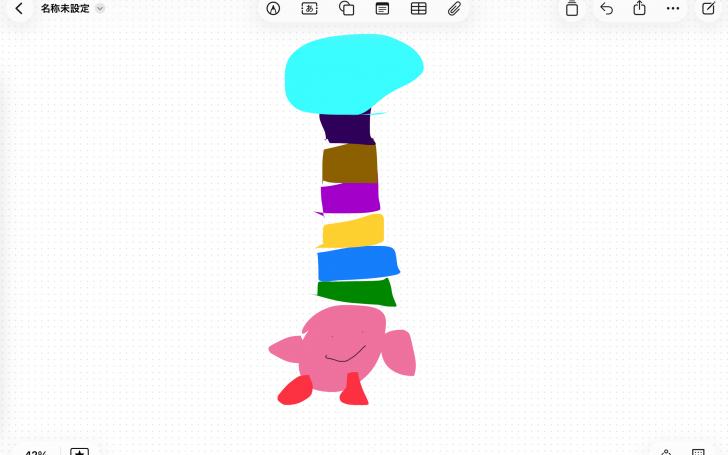728x455 pixels.
Task: Add a sticky note
Action: coord(382,8)
